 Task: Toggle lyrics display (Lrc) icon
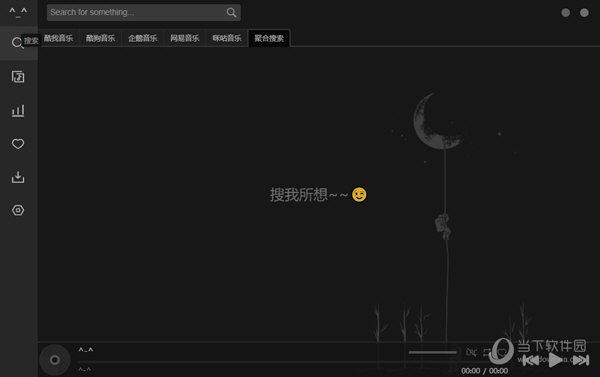(x=471, y=352)
